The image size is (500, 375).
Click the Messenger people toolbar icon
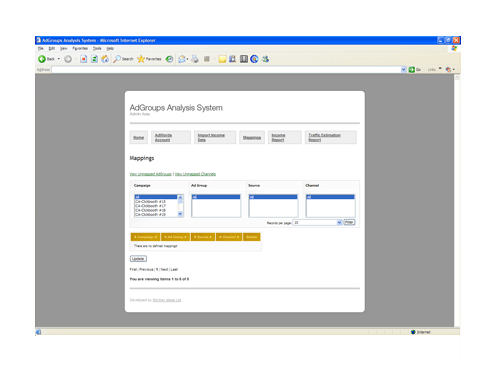[265, 59]
